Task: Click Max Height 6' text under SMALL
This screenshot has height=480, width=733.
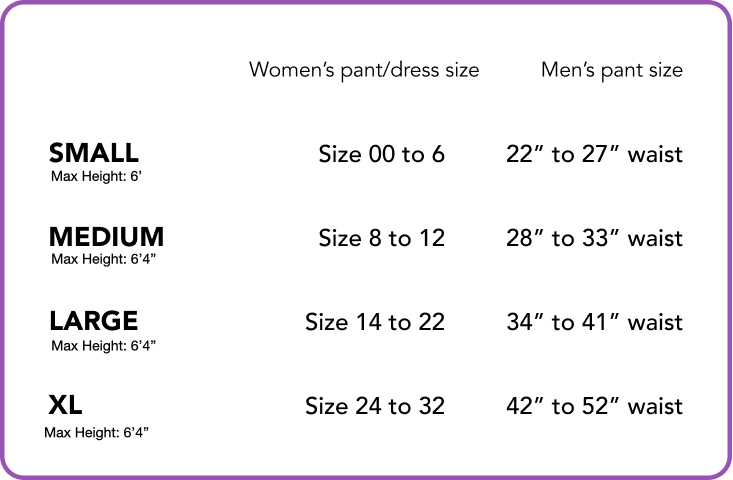Action: [x=97, y=177]
